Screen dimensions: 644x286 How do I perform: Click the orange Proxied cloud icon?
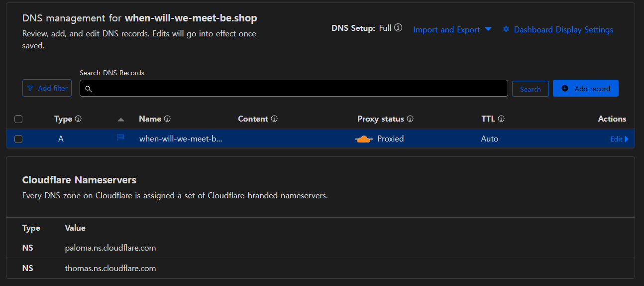[x=364, y=139]
